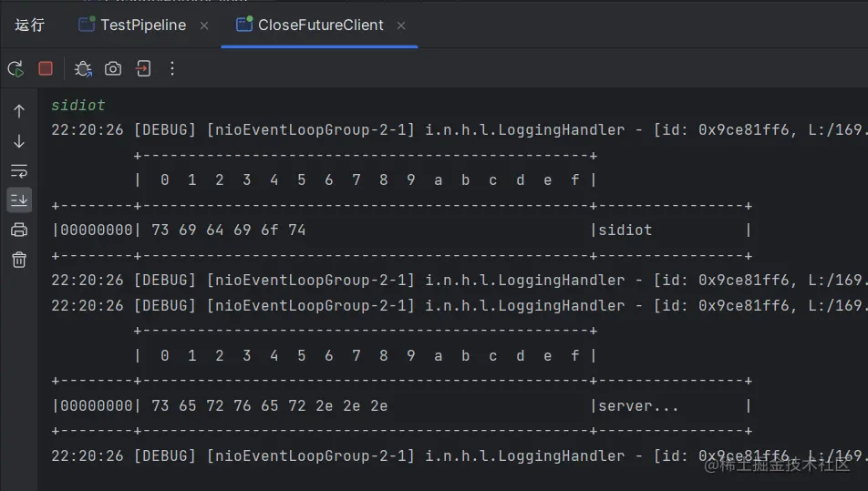Open the more options menu

(172, 68)
